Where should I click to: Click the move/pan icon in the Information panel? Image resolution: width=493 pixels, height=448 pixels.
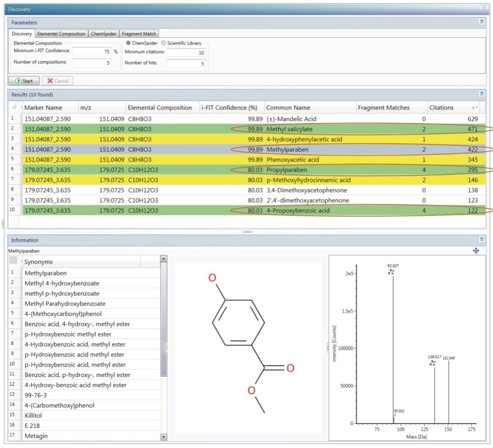(x=476, y=251)
